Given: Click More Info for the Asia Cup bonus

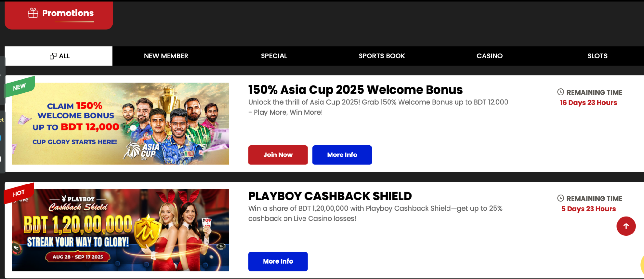Looking at the screenshot, I should tap(342, 155).
